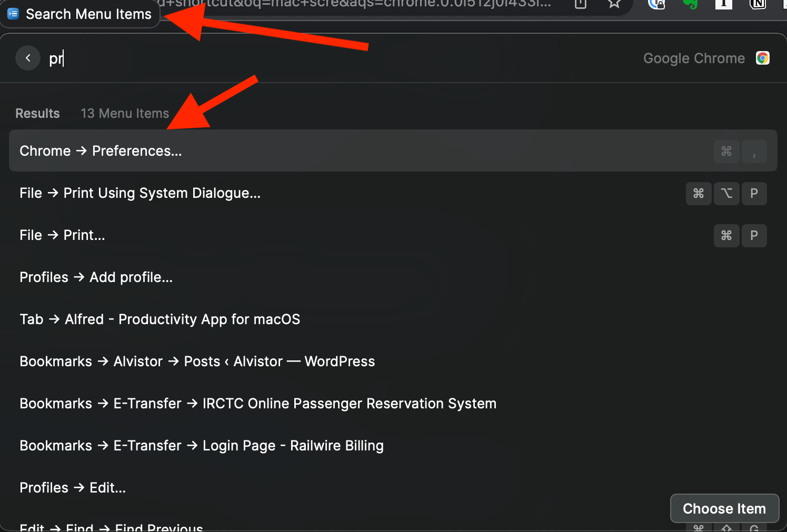Select Profiles → Add profile... result

coord(393,277)
